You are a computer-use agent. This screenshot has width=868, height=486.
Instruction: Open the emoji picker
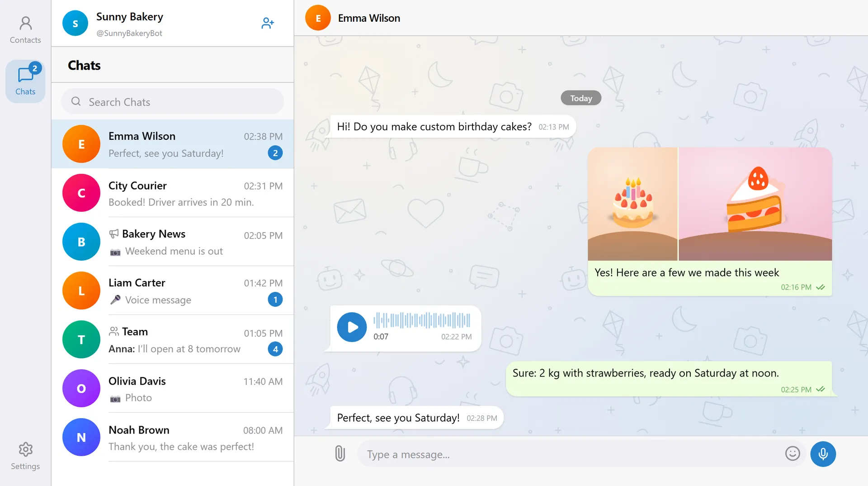(792, 453)
